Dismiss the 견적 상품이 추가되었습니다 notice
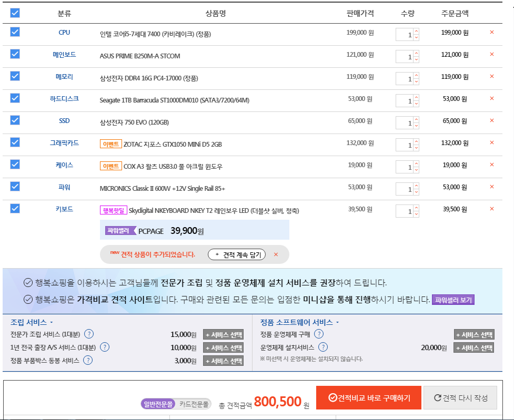The image size is (514, 420). pyautogui.click(x=276, y=254)
